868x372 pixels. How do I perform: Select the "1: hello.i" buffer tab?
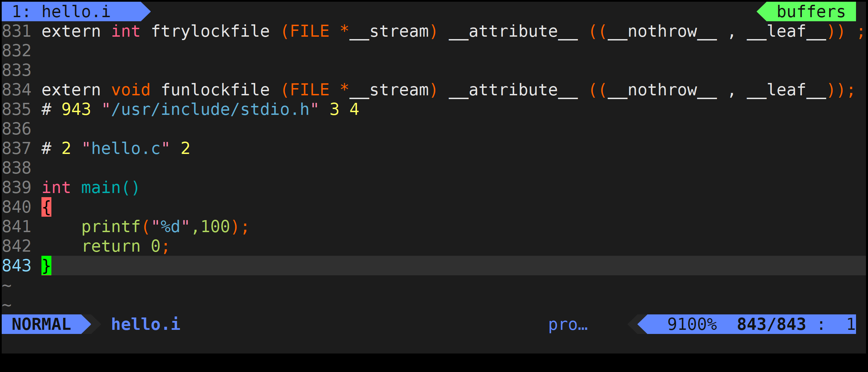(x=62, y=12)
